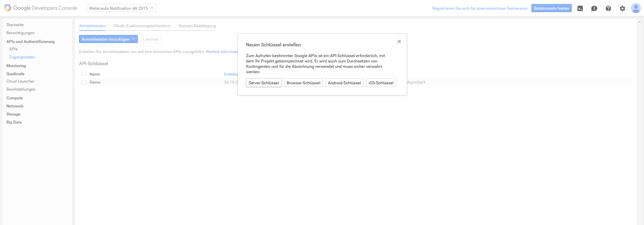644x225 pixels.
Task: Click the Google Developers Console logo
Action: pos(41,8)
